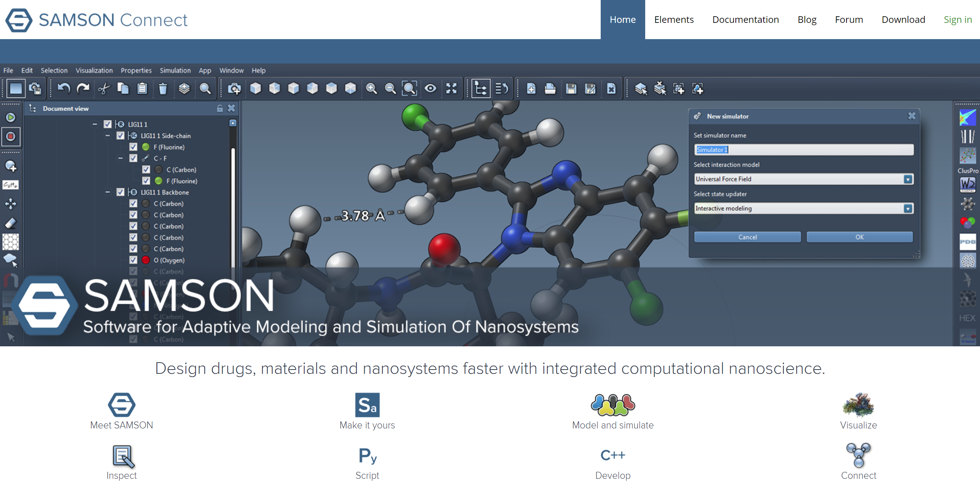Click the Sign in link

coord(957,19)
